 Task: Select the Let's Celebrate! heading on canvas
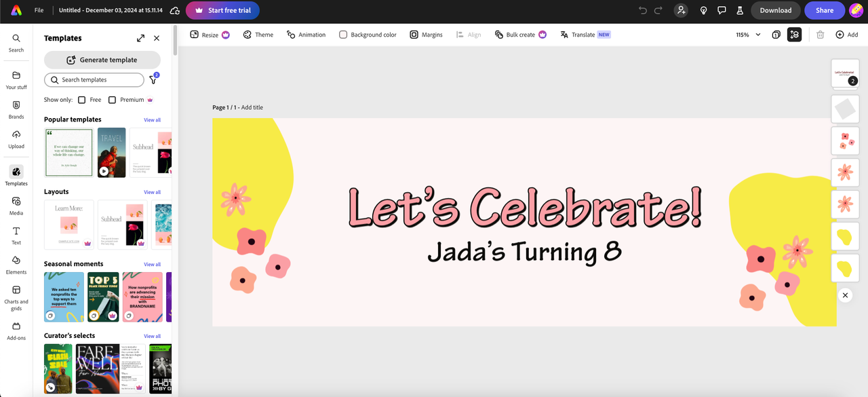pyautogui.click(x=524, y=207)
